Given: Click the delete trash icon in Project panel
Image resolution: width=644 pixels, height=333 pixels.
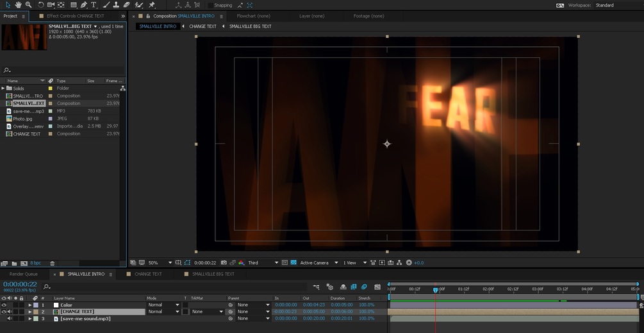Looking at the screenshot, I should point(52,263).
